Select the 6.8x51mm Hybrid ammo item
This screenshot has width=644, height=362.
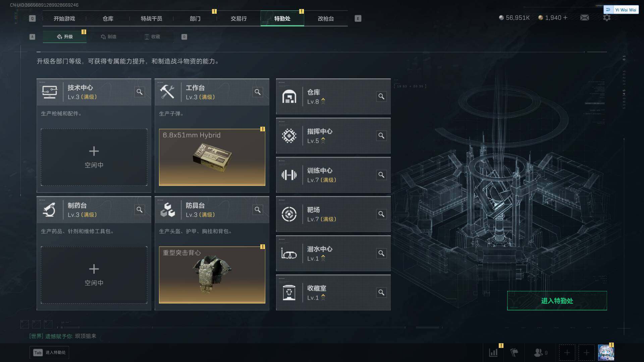212,157
